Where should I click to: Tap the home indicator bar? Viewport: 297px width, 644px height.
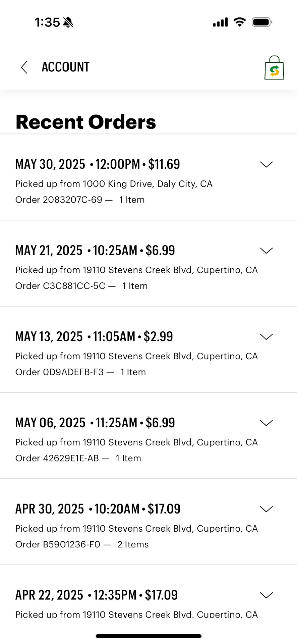click(148, 636)
